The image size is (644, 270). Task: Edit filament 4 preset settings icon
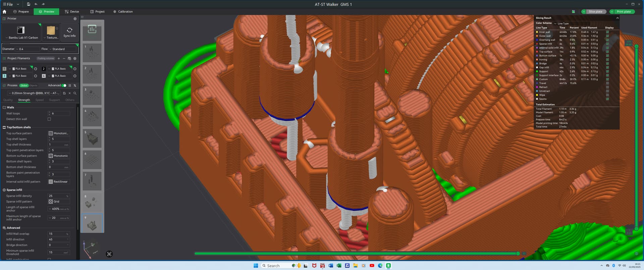click(75, 76)
